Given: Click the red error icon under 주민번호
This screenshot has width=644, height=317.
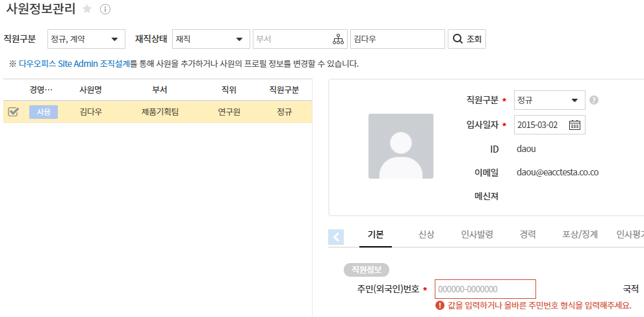Looking at the screenshot, I should coord(440,305).
